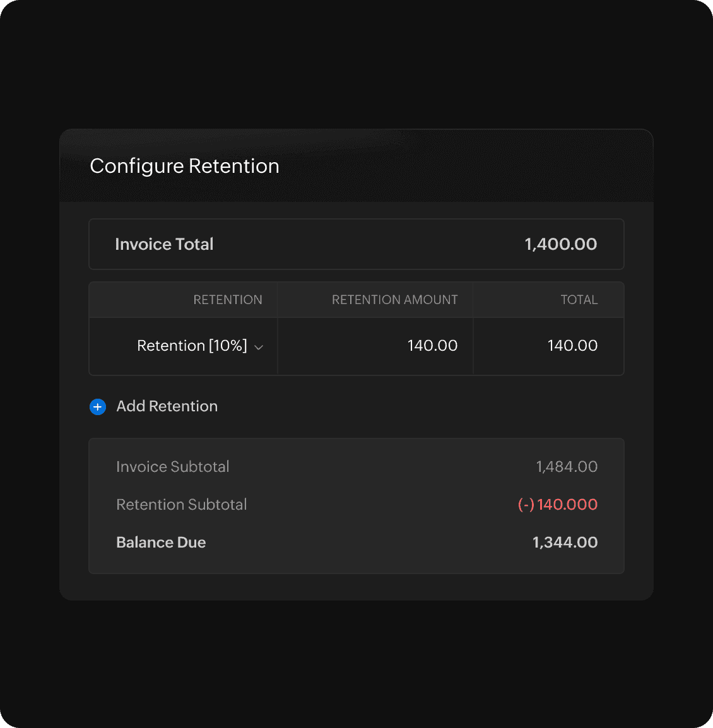Click the 140.00 retention amount field

pos(432,346)
